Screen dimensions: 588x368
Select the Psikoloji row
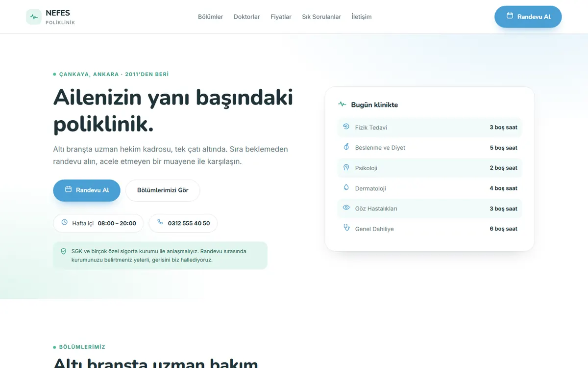[430, 168]
